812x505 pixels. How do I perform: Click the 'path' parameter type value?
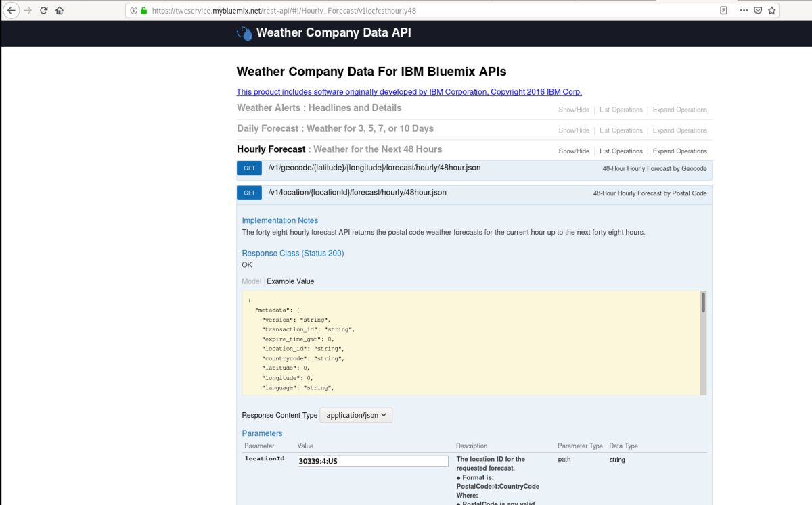(564, 460)
